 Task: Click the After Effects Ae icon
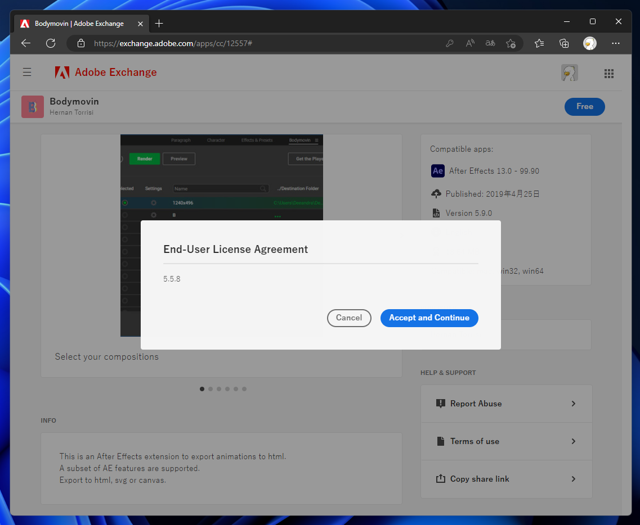438,171
